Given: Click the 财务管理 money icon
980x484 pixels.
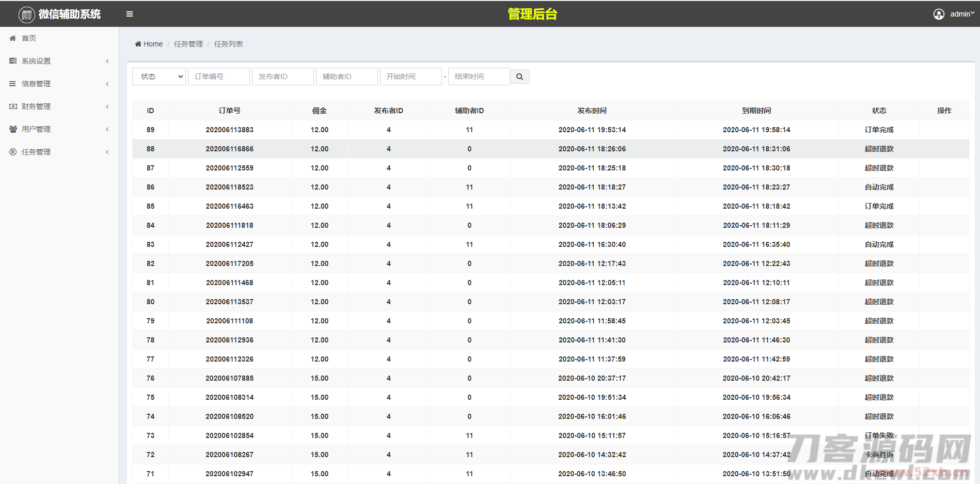Looking at the screenshot, I should pos(13,106).
